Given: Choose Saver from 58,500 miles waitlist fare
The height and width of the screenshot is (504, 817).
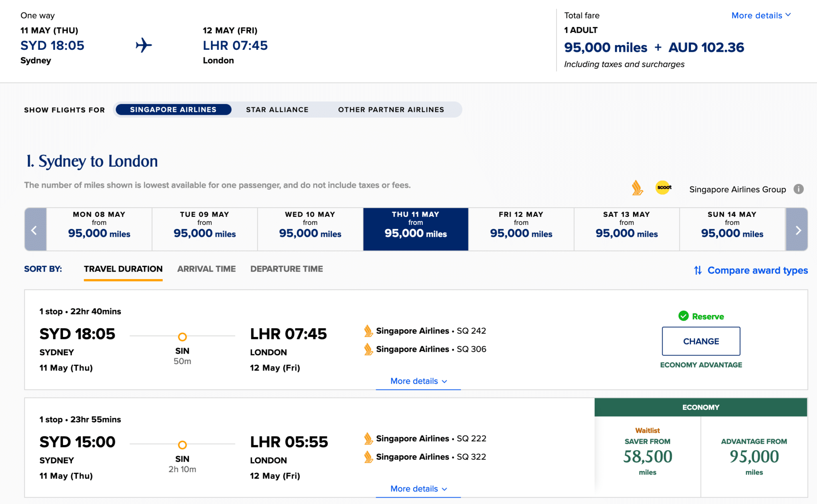Looking at the screenshot, I should click(647, 457).
